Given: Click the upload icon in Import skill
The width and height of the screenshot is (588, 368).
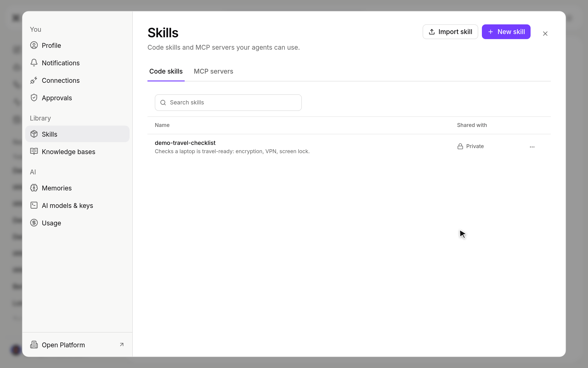Looking at the screenshot, I should click(x=432, y=32).
